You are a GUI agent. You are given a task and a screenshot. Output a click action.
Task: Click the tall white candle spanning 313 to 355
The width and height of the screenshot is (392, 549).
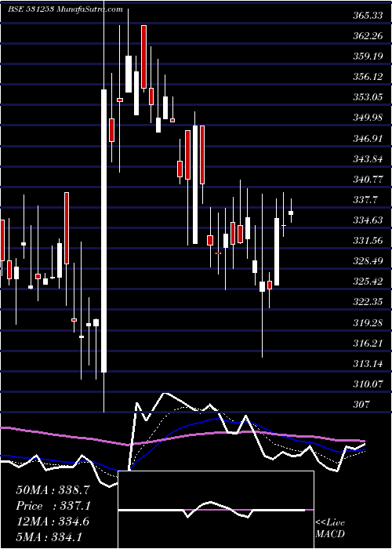point(104,231)
